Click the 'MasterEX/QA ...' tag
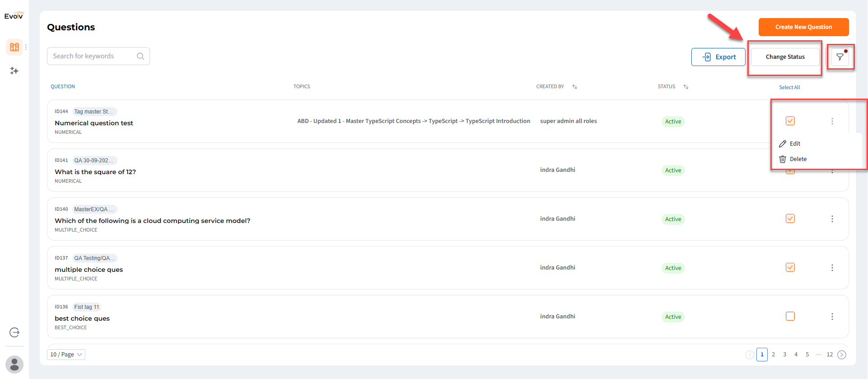This screenshot has width=868, height=379. [94, 209]
